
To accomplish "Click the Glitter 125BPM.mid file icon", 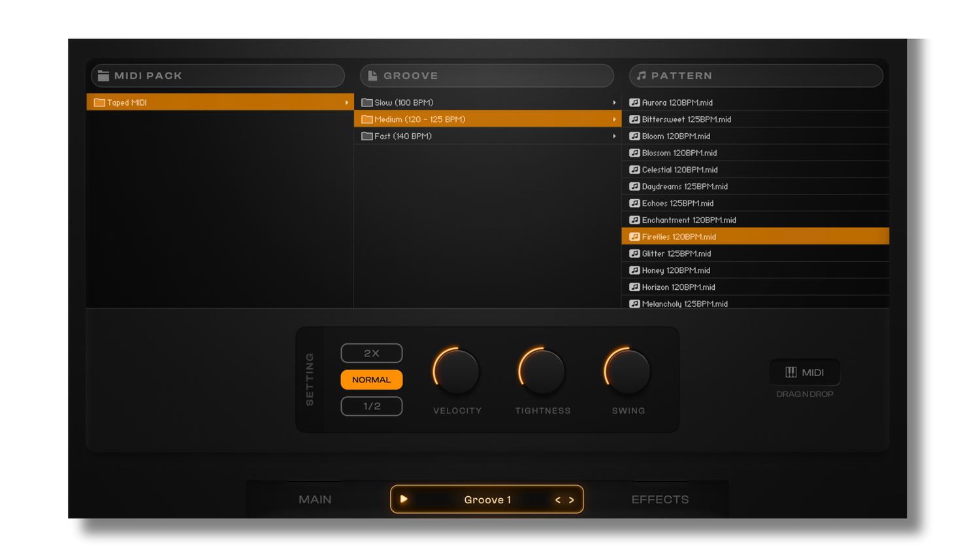I will 634,254.
